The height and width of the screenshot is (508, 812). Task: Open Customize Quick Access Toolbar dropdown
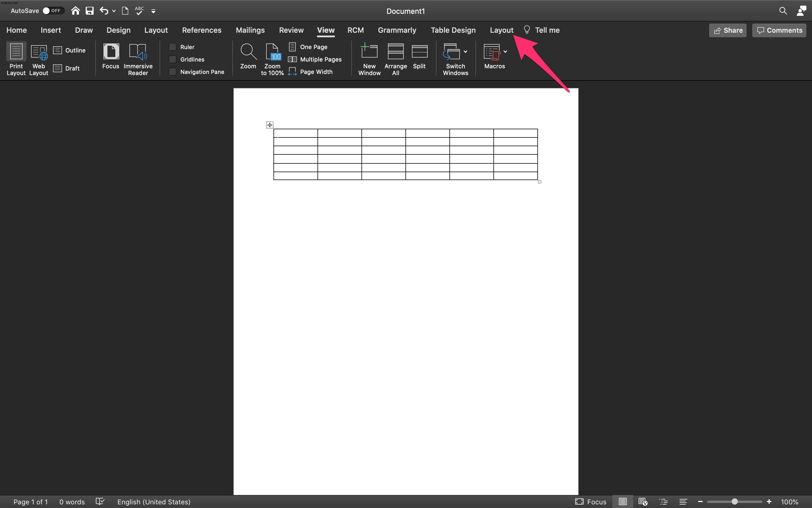click(x=153, y=11)
